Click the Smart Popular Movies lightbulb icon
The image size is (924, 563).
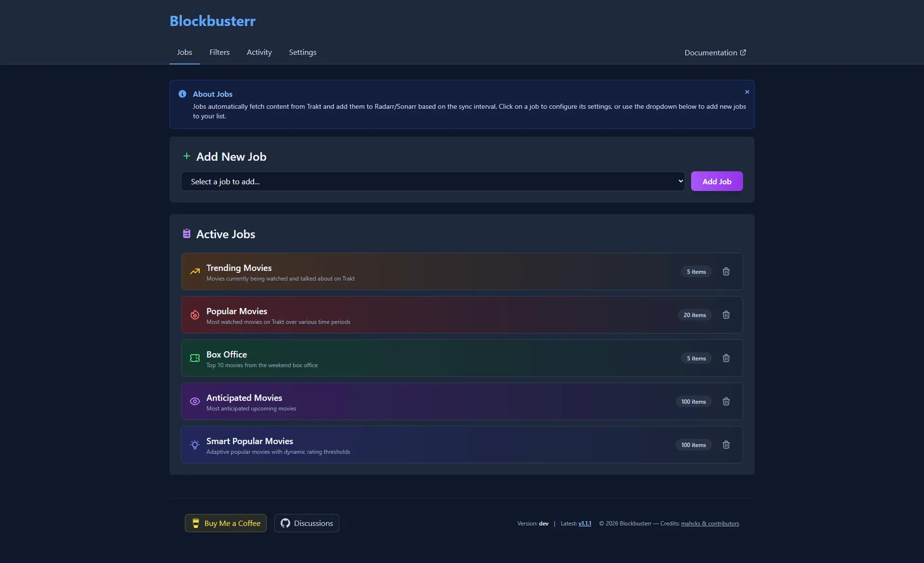click(194, 445)
